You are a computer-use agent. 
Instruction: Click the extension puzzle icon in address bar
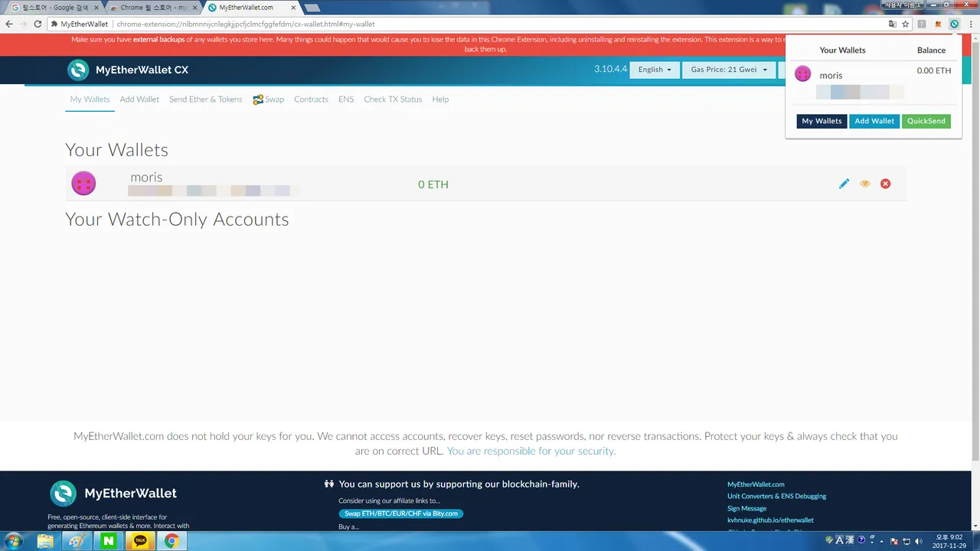54,24
